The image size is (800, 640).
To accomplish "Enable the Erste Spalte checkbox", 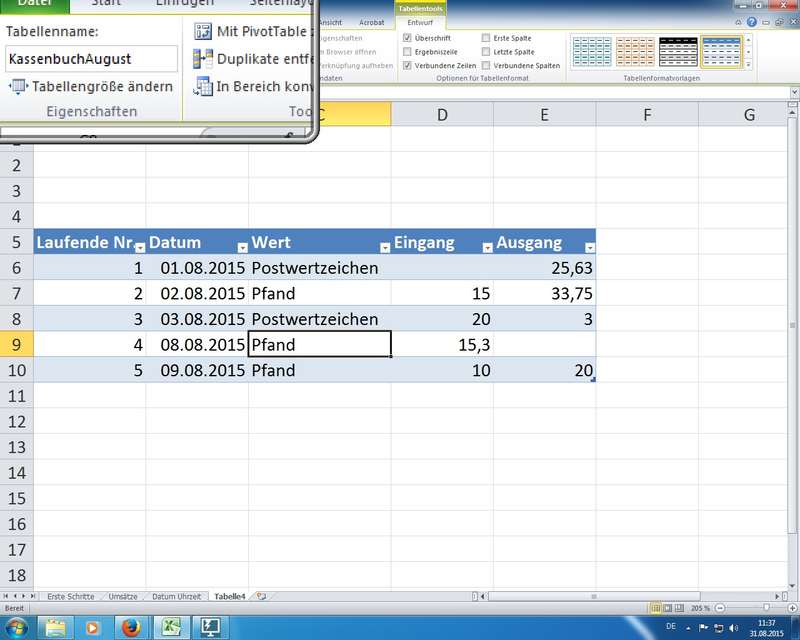I will pos(486,38).
